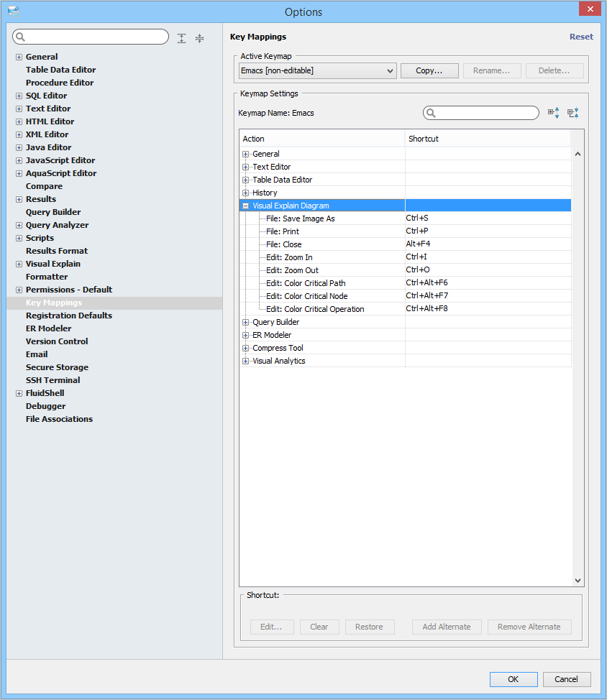Open SSH Terminal settings

coord(53,380)
